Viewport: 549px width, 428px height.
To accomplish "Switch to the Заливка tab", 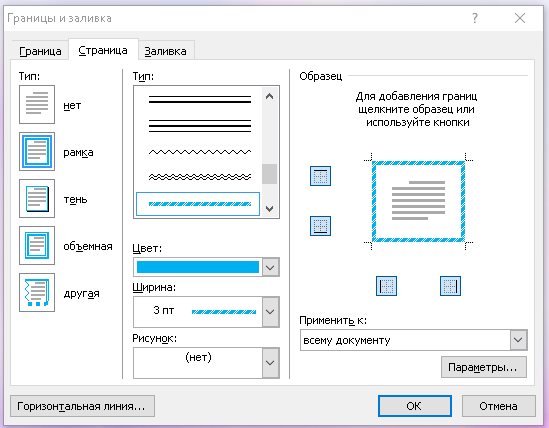I will (165, 51).
